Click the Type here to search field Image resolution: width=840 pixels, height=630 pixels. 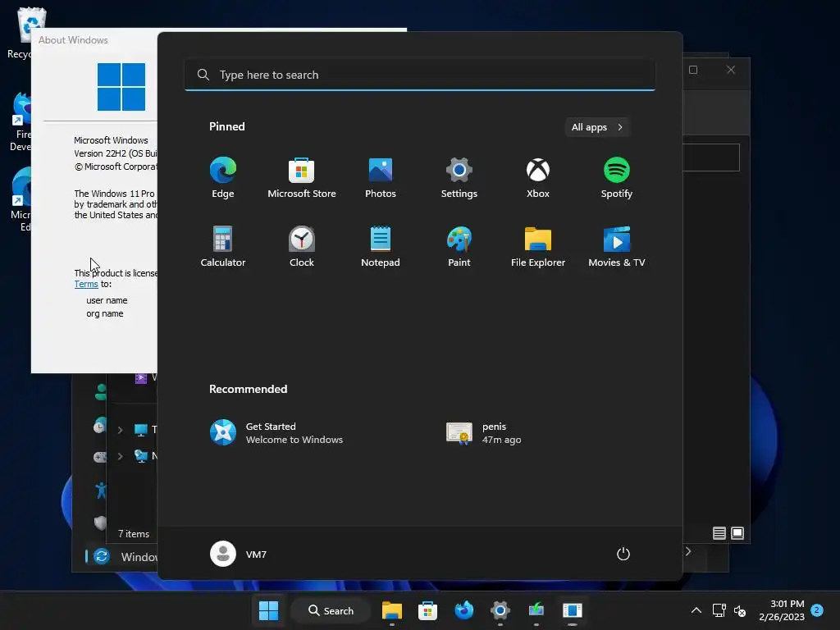pyautogui.click(x=420, y=75)
